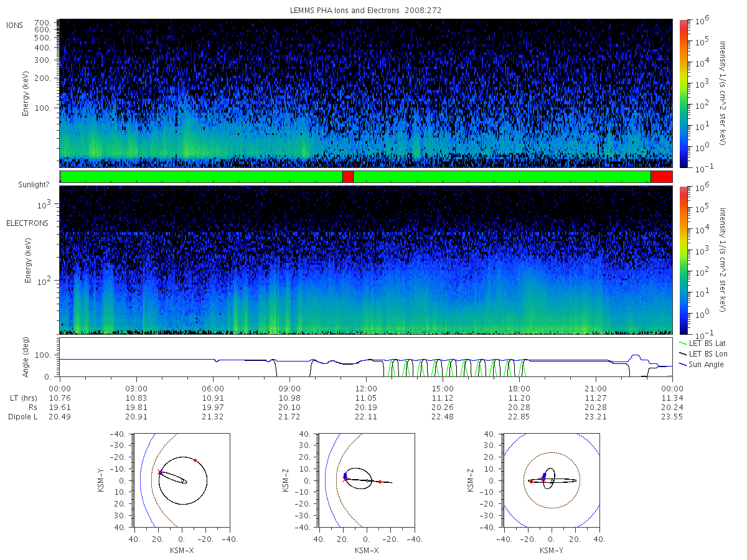Click the Dipole L row label
Screen dimensions: 747x560
[x=22, y=416]
